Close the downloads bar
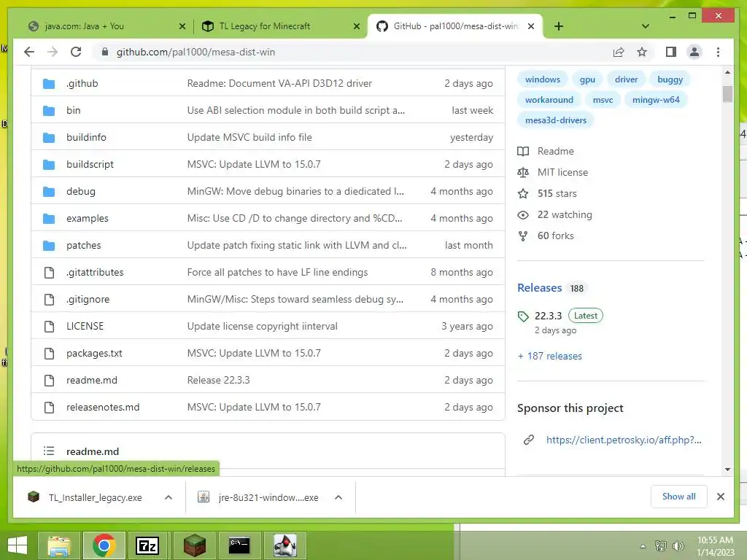 click(720, 497)
